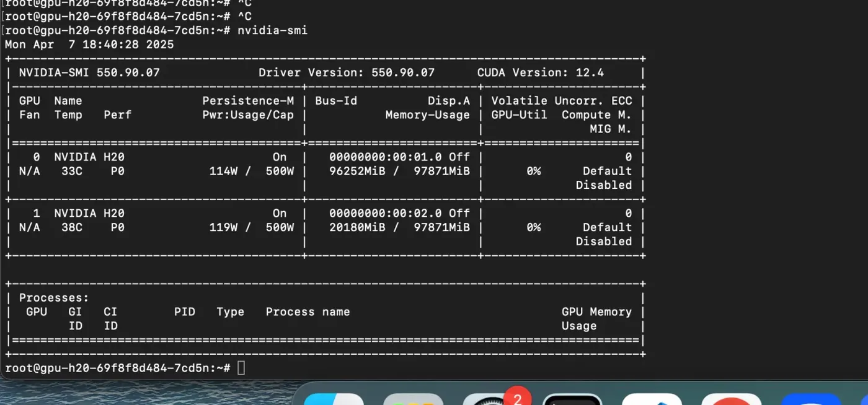The height and width of the screenshot is (405, 868).
Task: Click the PID column header
Action: coord(185,311)
